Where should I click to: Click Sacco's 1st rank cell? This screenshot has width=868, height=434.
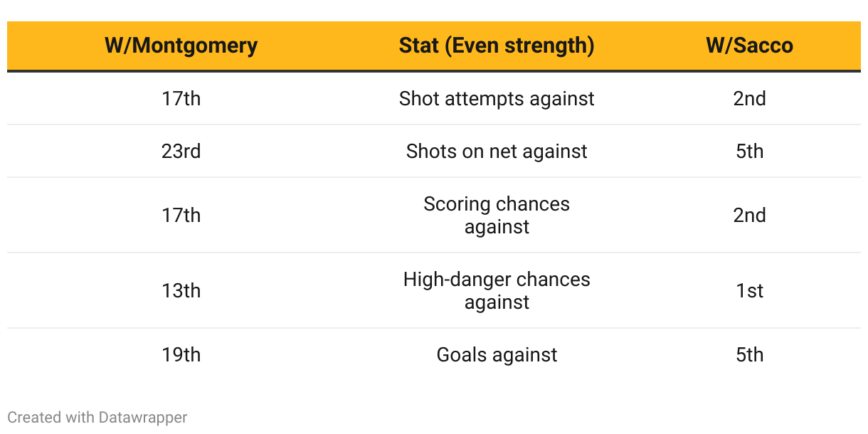coord(749,290)
